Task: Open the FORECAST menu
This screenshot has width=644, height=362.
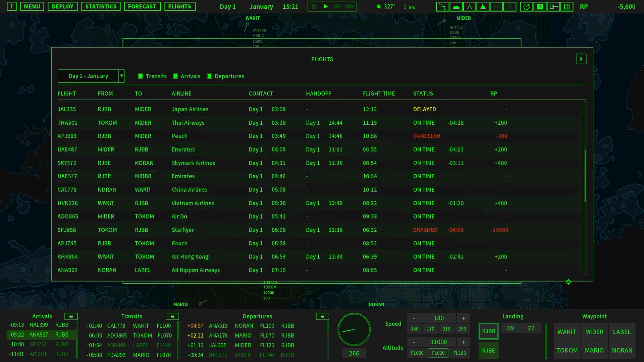Action: tap(142, 6)
